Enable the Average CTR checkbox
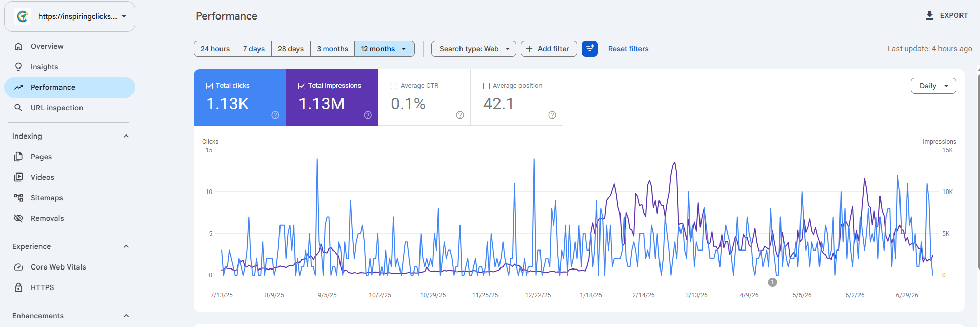Screen dimensions: 980x327 [394, 86]
